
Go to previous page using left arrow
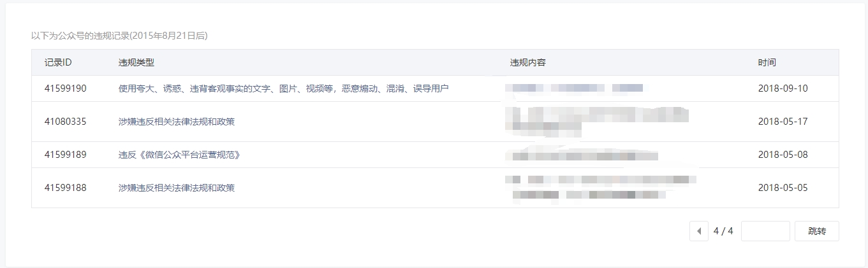point(699,231)
